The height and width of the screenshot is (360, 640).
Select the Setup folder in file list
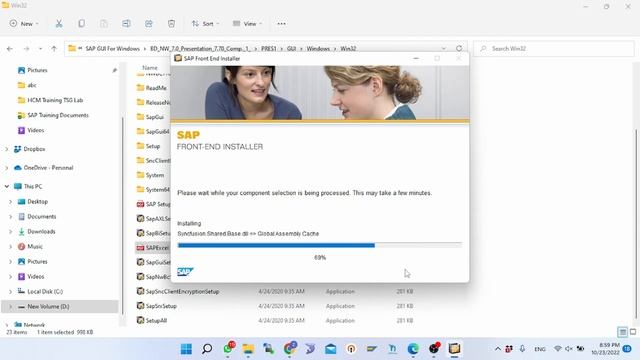pyautogui.click(x=153, y=146)
